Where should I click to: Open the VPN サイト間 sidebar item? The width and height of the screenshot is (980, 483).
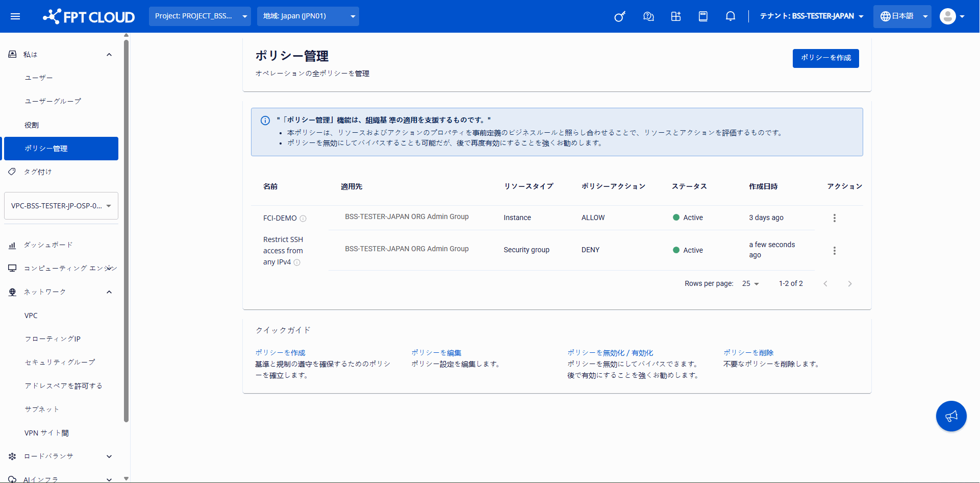click(x=46, y=433)
